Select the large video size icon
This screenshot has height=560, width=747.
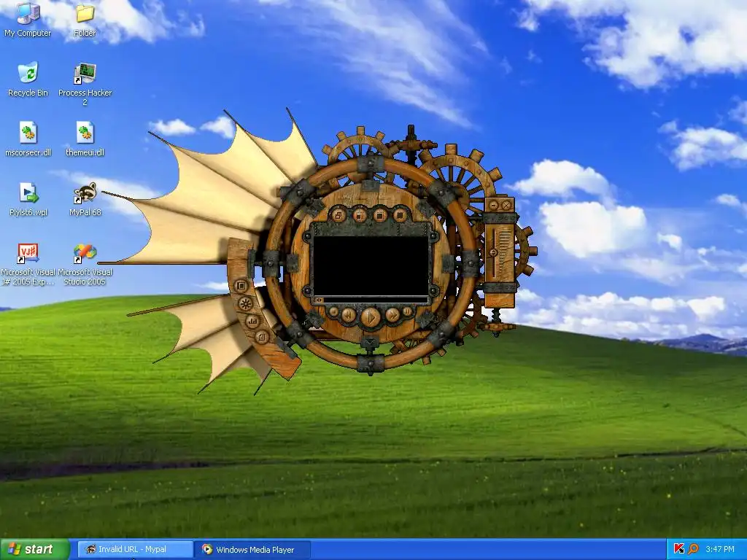pos(400,215)
